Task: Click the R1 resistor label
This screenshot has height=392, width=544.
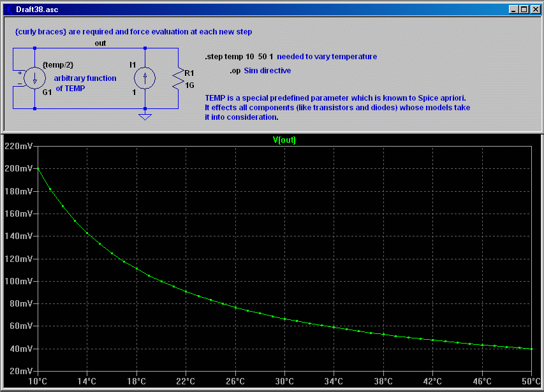Action: [189, 73]
